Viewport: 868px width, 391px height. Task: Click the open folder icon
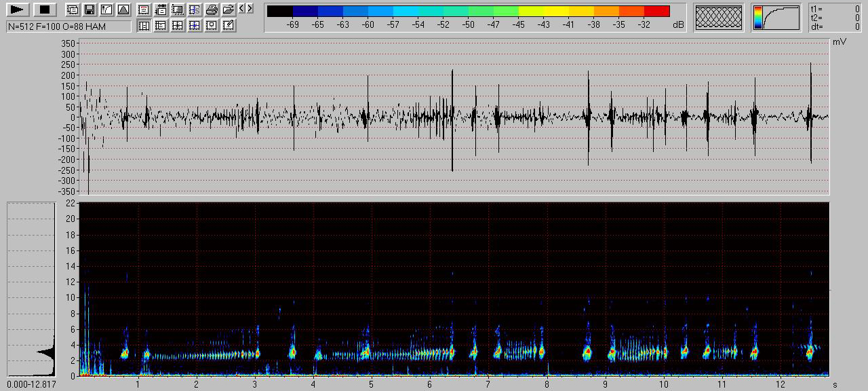pyautogui.click(x=229, y=10)
